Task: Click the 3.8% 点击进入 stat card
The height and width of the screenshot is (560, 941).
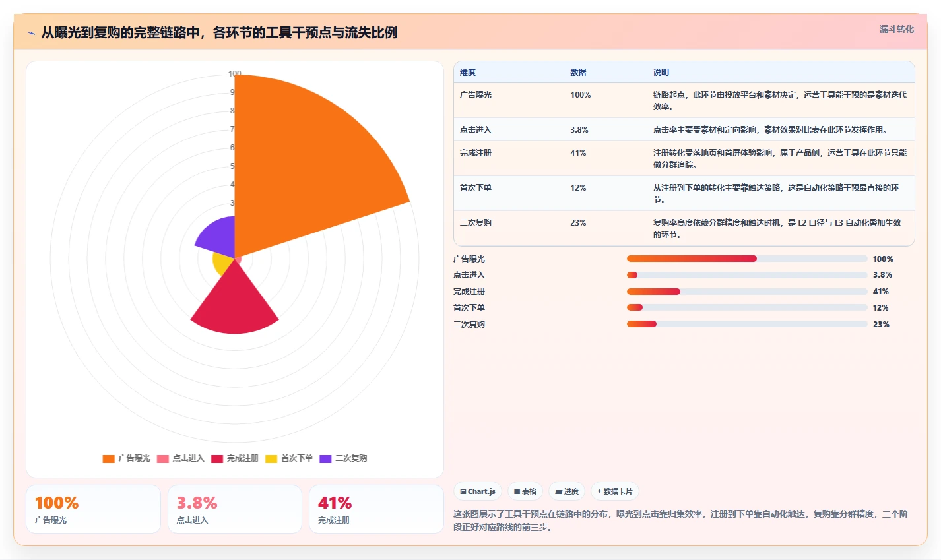Action: pos(235,509)
